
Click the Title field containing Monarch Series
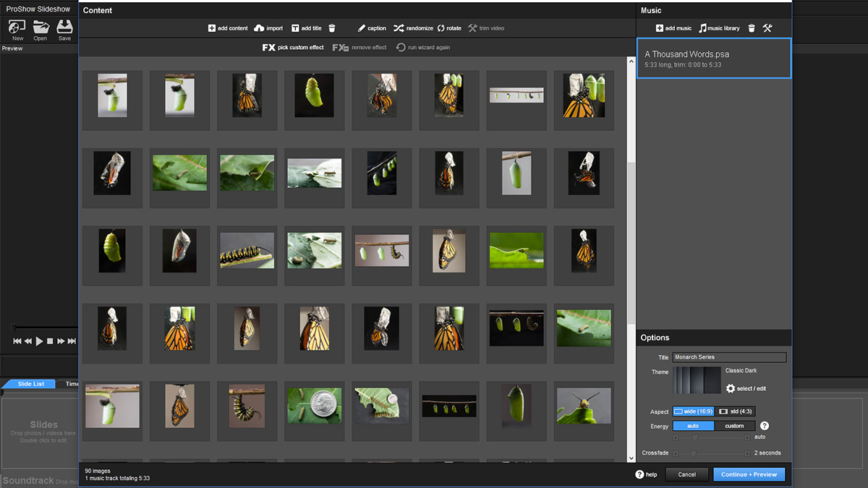click(x=729, y=357)
